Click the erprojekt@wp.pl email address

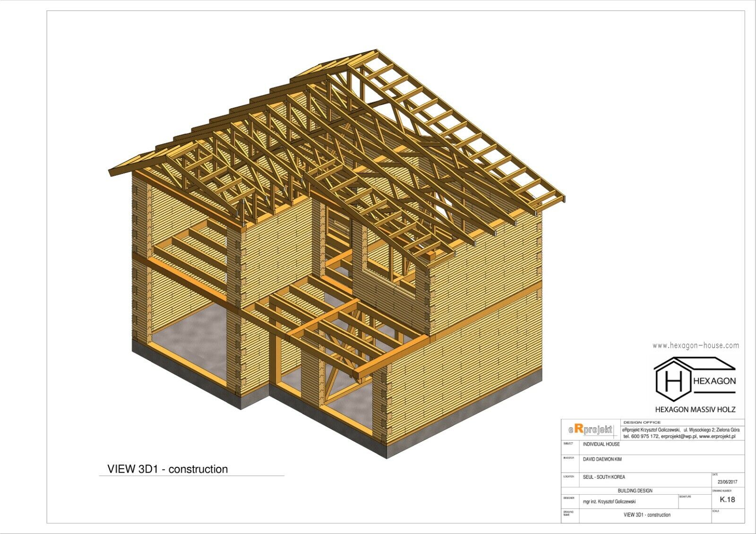click(679, 436)
